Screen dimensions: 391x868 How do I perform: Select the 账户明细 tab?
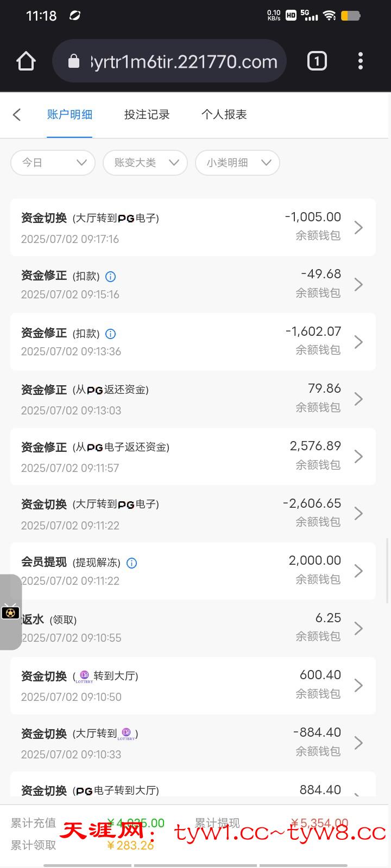[70, 114]
